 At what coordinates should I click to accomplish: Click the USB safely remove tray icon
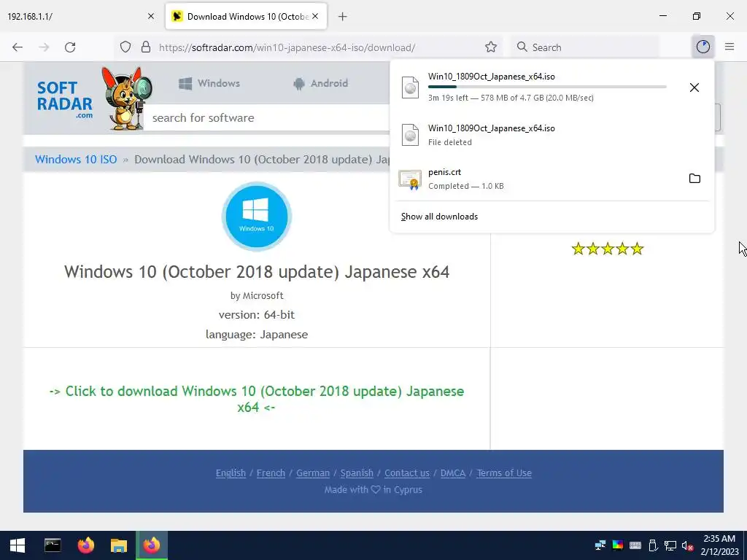coord(653,545)
